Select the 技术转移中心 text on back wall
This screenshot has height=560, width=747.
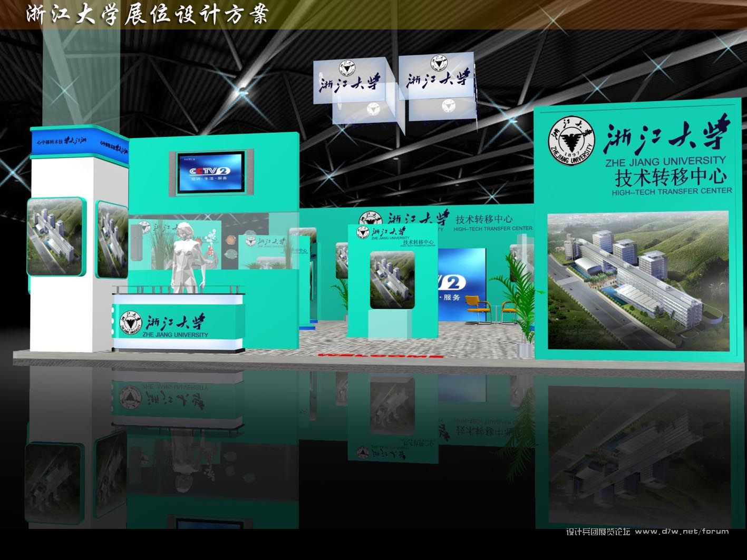484,220
